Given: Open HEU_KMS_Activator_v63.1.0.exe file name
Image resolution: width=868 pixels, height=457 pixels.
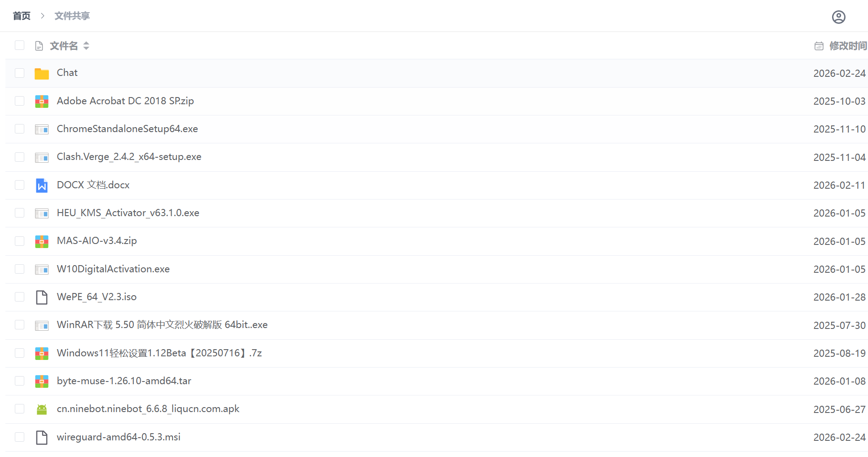Looking at the screenshot, I should tap(128, 213).
